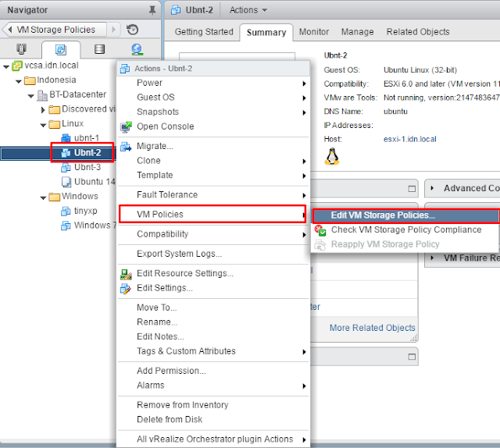Pin the Navigator panel

(152, 10)
